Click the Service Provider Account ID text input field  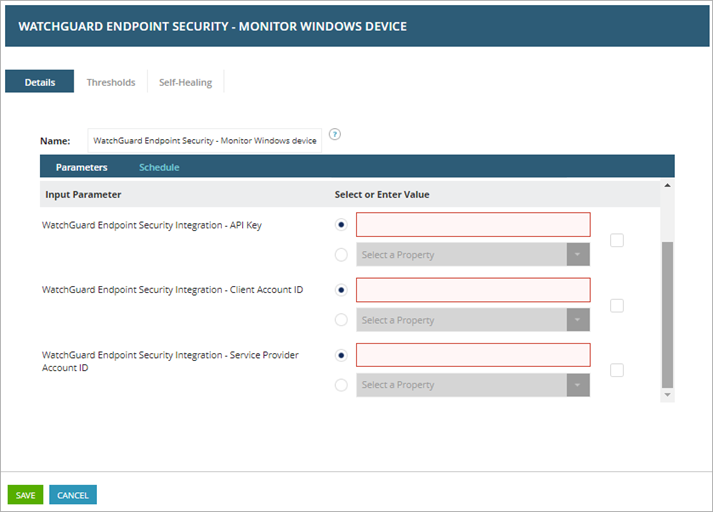473,355
